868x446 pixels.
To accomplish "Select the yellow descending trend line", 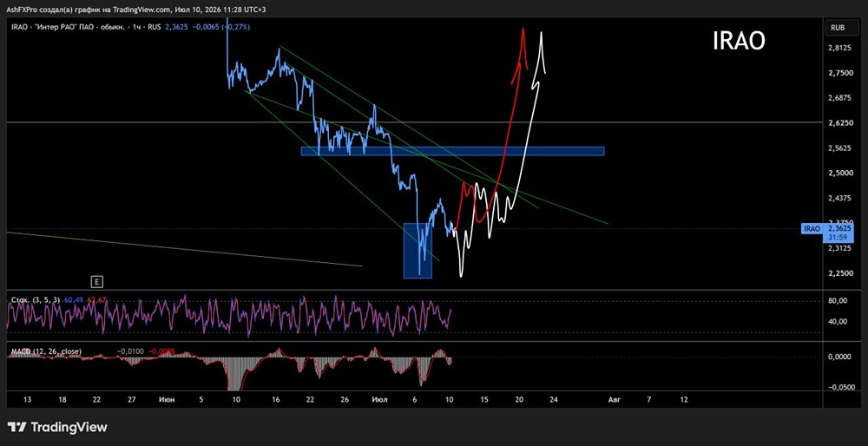I will 185,250.
